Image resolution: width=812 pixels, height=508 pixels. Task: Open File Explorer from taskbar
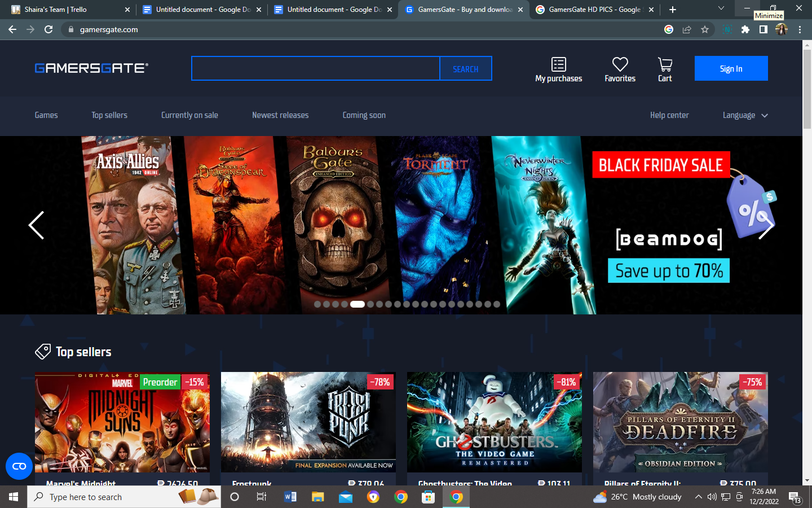[318, 497]
